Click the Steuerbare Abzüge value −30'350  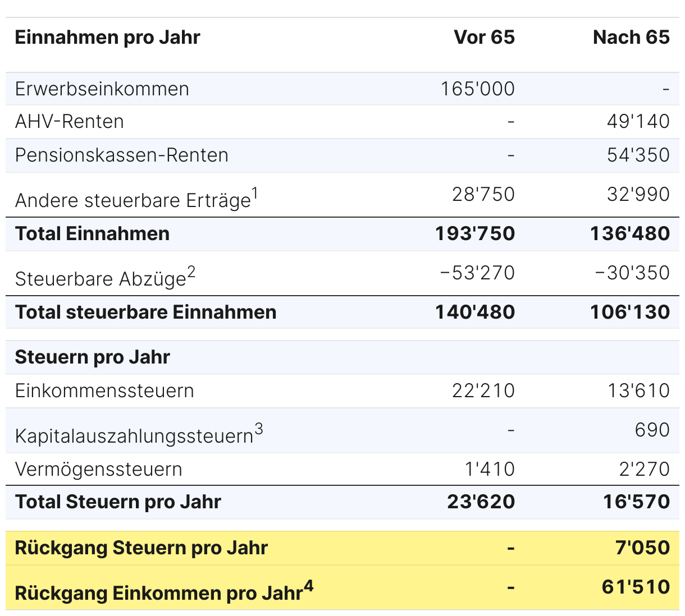click(632, 273)
